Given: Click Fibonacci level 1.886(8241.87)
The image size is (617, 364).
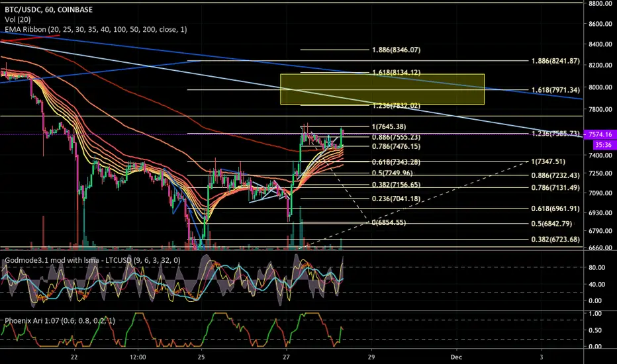Looking at the screenshot, I should [x=555, y=61].
